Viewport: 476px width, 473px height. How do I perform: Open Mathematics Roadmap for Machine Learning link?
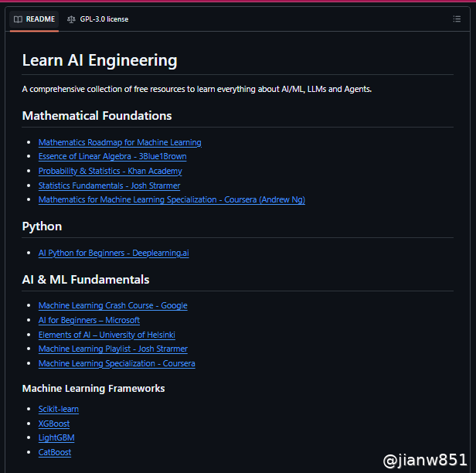coord(120,142)
